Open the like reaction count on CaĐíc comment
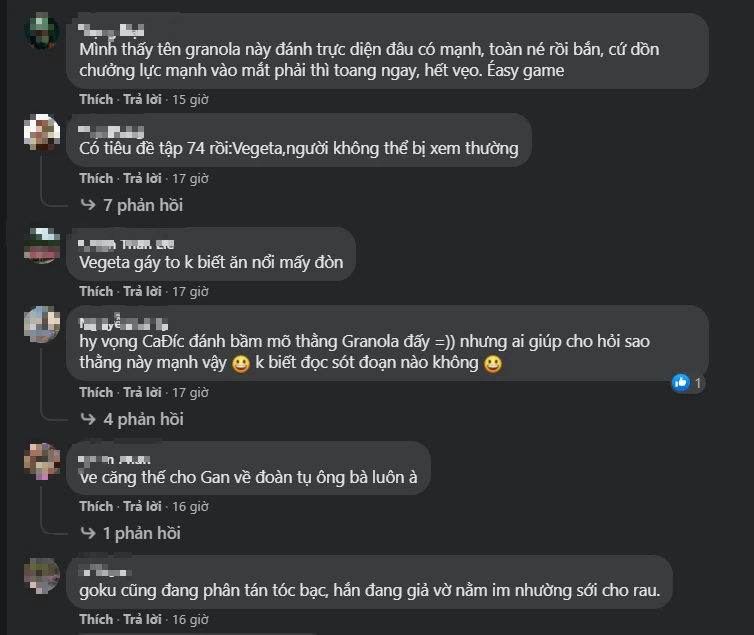This screenshot has width=754, height=635. 688,383
